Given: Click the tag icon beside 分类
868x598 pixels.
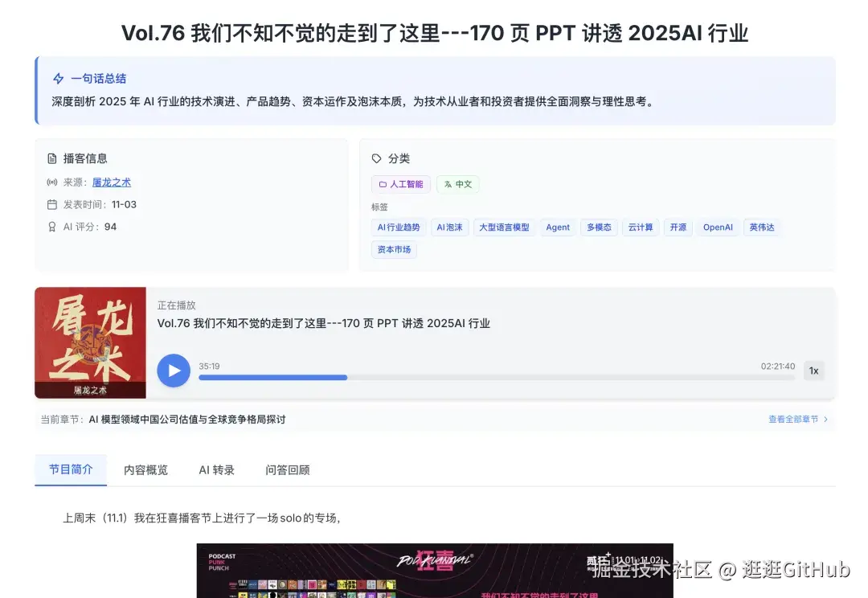Looking at the screenshot, I should coord(375,158).
